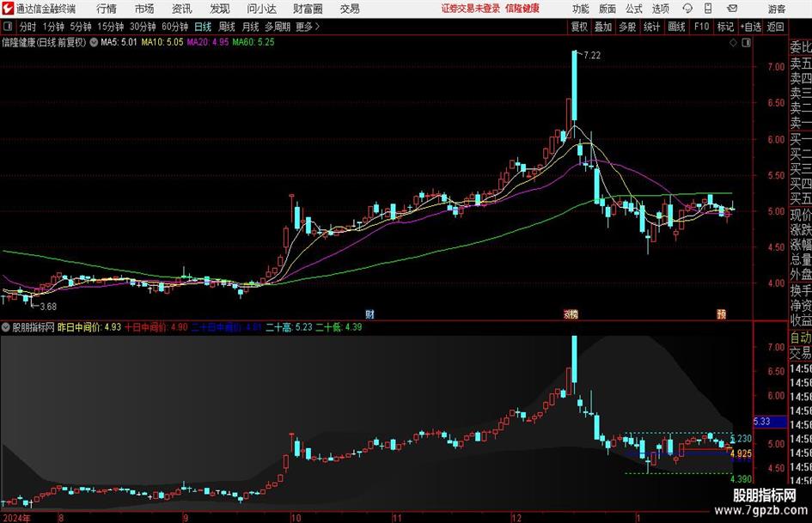The width and height of the screenshot is (812, 523).
Task: Click the 预 marker near January
Action: tap(722, 313)
